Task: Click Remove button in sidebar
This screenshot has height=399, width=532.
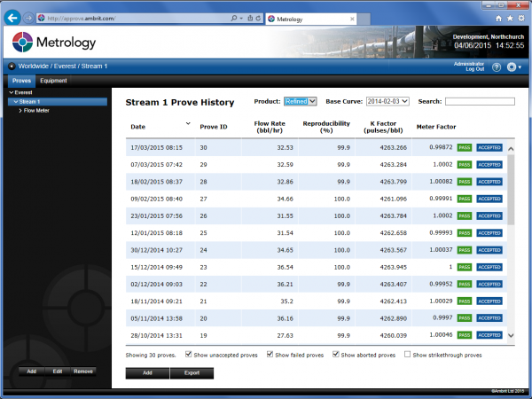Action: click(83, 372)
